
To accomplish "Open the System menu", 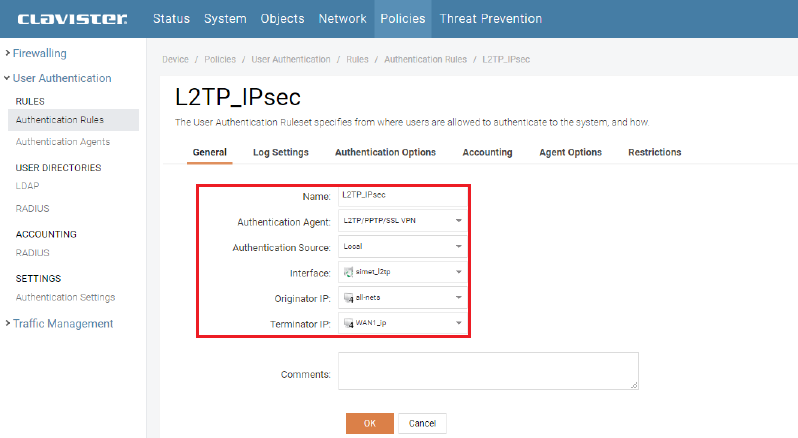I will coord(225,18).
